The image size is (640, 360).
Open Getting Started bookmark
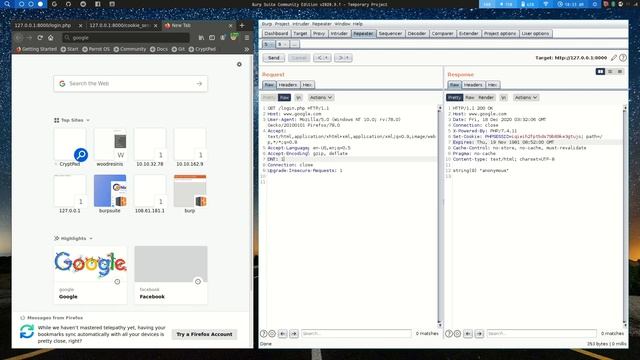(37, 49)
